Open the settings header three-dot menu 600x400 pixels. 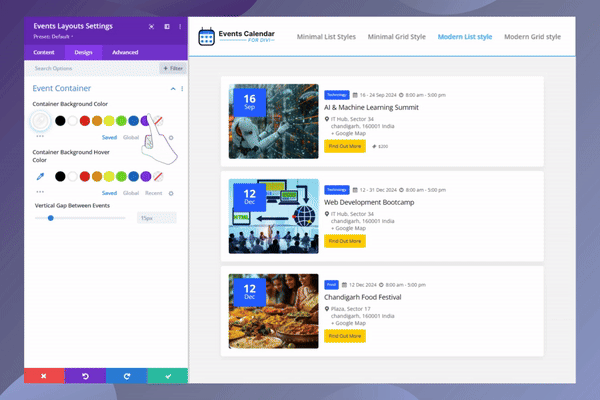pyautogui.click(x=180, y=26)
